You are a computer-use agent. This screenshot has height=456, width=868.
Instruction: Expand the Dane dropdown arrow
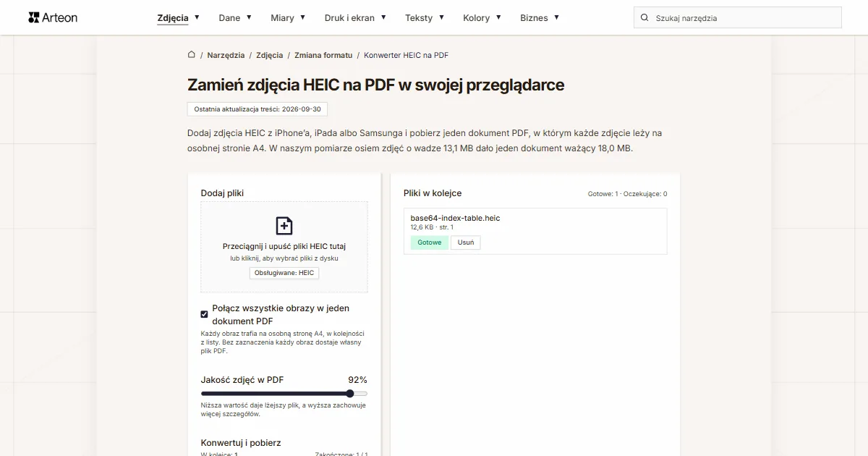(x=249, y=17)
